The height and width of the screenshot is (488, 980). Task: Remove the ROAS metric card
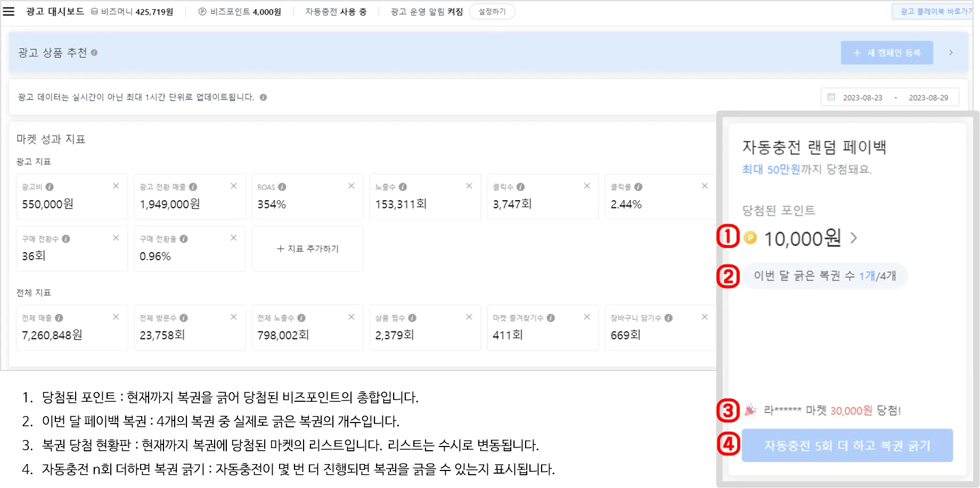click(x=351, y=186)
